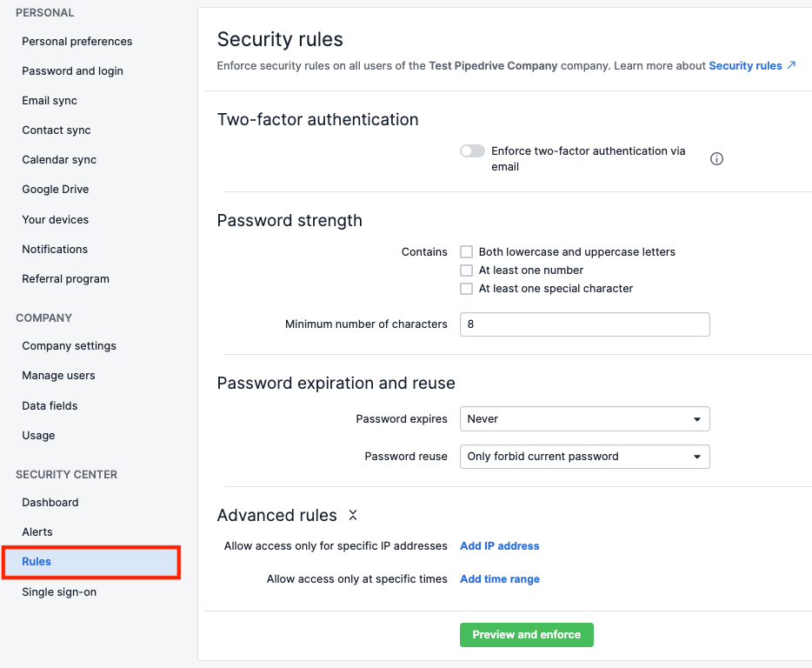The height and width of the screenshot is (668, 812).
Task: Open the Password expires dropdown
Action: point(584,419)
